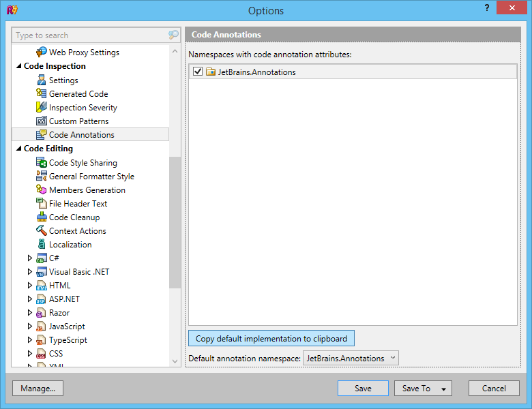This screenshot has width=532, height=409.
Task: Click in the Type to search field
Action: point(90,35)
